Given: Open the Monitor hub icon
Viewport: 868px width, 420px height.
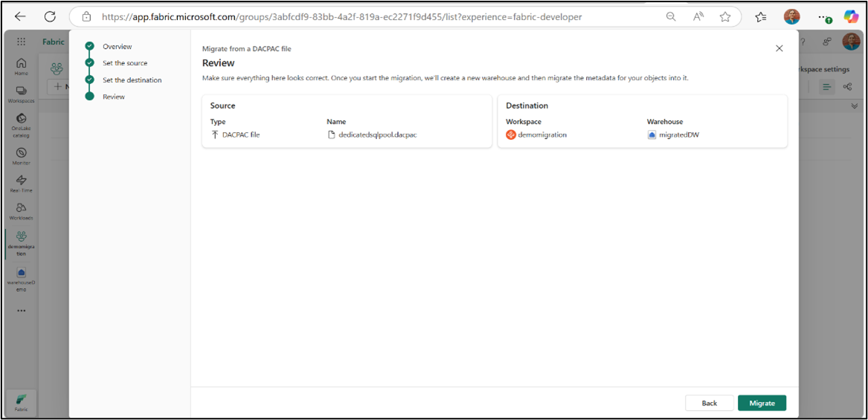Looking at the screenshot, I should click(x=21, y=156).
